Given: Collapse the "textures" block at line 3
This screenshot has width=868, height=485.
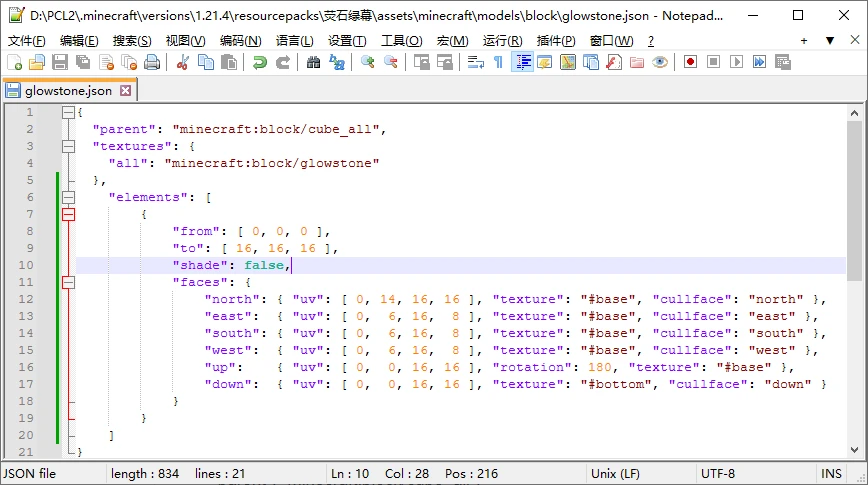Looking at the screenshot, I should [68, 146].
